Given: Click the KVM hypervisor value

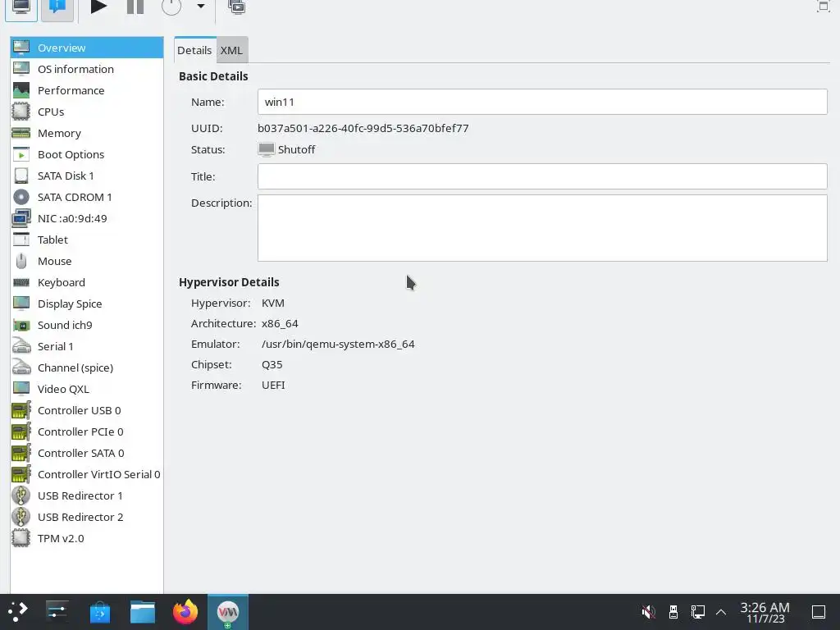Looking at the screenshot, I should tap(272, 304).
